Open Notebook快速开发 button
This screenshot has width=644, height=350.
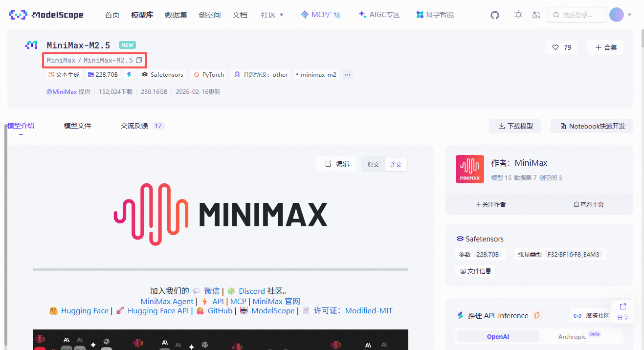[x=592, y=126]
